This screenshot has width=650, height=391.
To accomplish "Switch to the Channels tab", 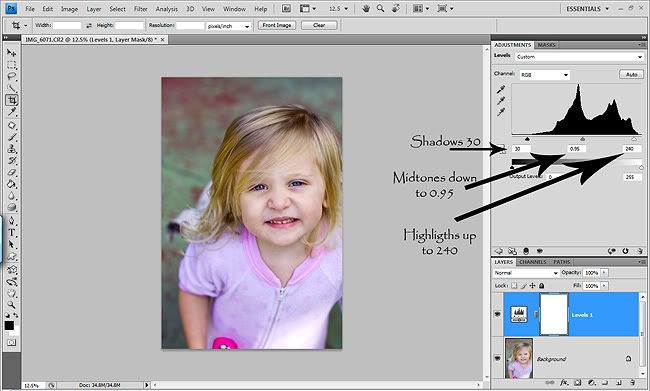I will point(533,262).
